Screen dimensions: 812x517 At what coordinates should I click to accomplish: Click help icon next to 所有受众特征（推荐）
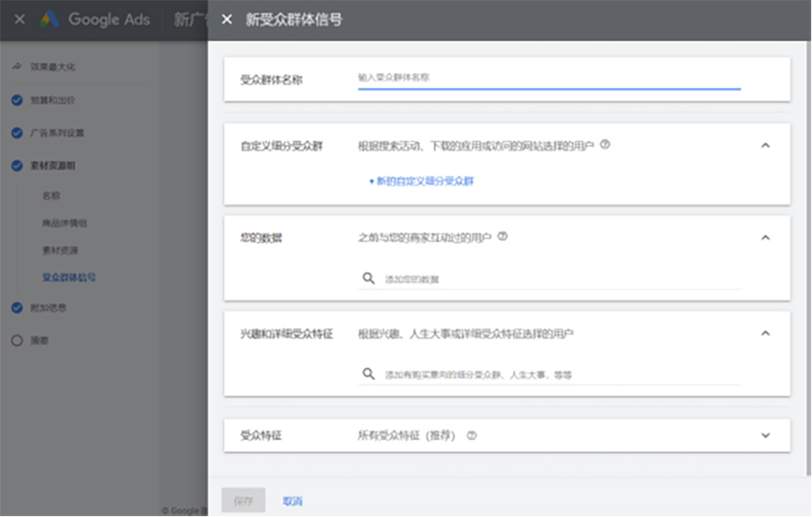(x=471, y=435)
